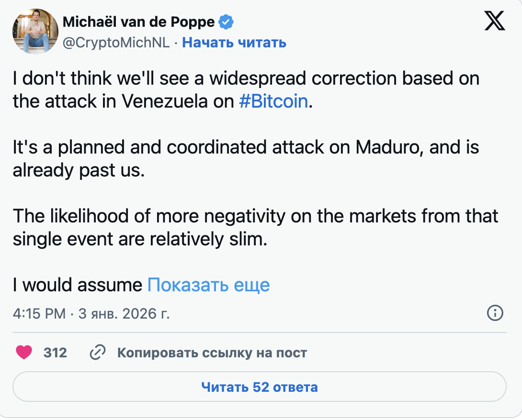Click the "I would assume" text
Viewport: 522px width, 420px height.
point(78,285)
